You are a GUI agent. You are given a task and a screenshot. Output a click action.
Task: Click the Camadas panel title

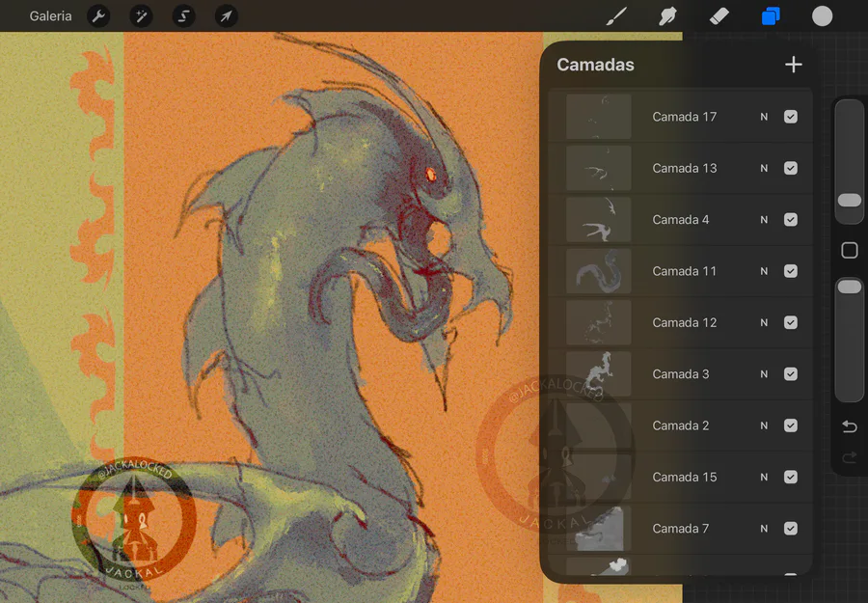pyautogui.click(x=595, y=65)
